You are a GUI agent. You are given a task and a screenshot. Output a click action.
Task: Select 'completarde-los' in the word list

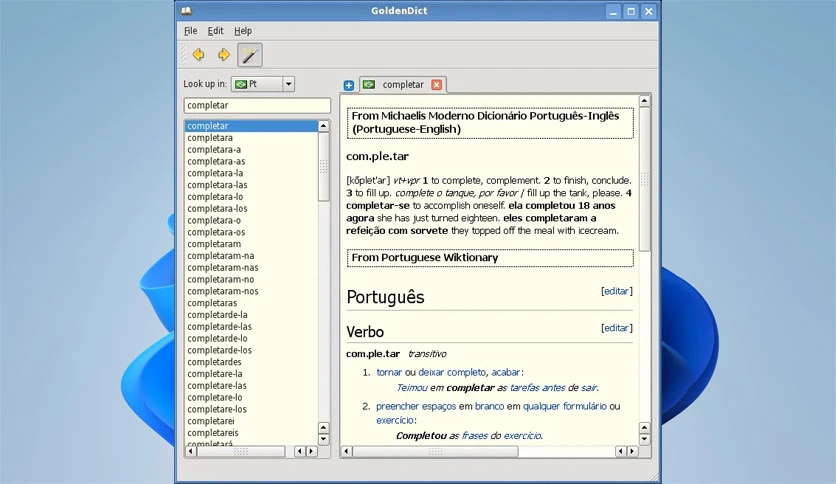point(251,350)
